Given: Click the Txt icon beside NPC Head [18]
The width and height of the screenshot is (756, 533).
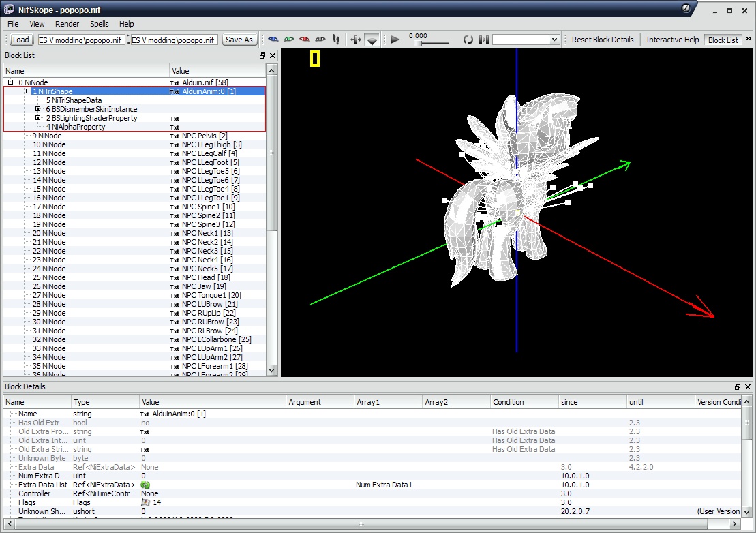Looking at the screenshot, I should [x=175, y=278].
